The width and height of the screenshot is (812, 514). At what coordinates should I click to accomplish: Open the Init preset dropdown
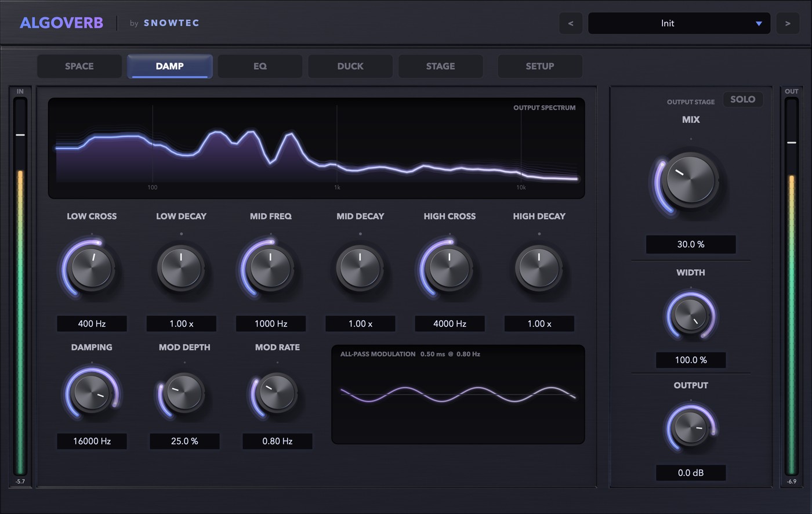pos(679,23)
